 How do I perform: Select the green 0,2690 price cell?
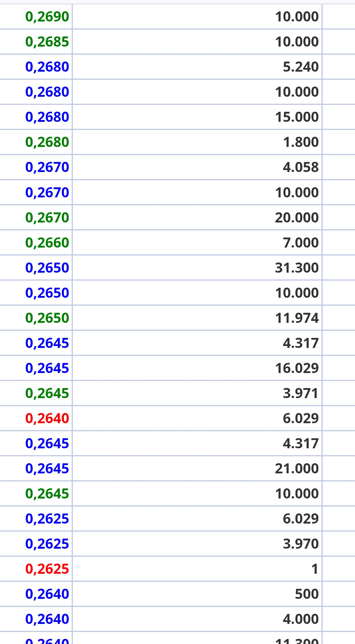click(47, 17)
